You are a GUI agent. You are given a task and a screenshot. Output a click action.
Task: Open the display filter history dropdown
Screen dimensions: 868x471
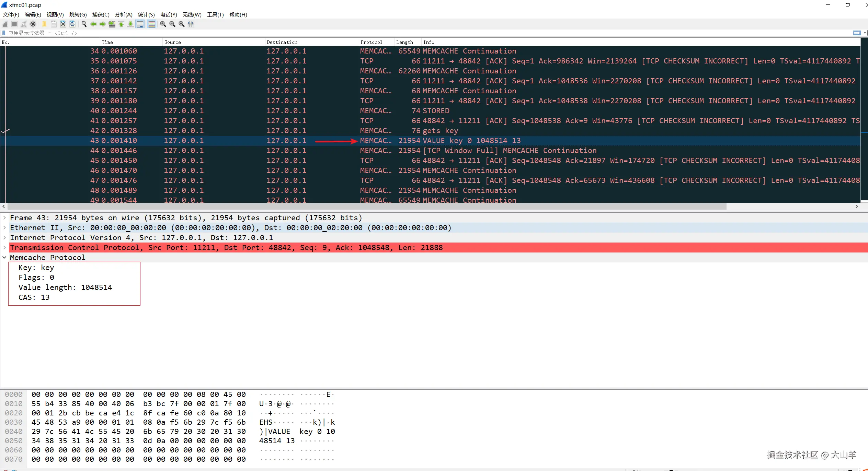(x=865, y=33)
